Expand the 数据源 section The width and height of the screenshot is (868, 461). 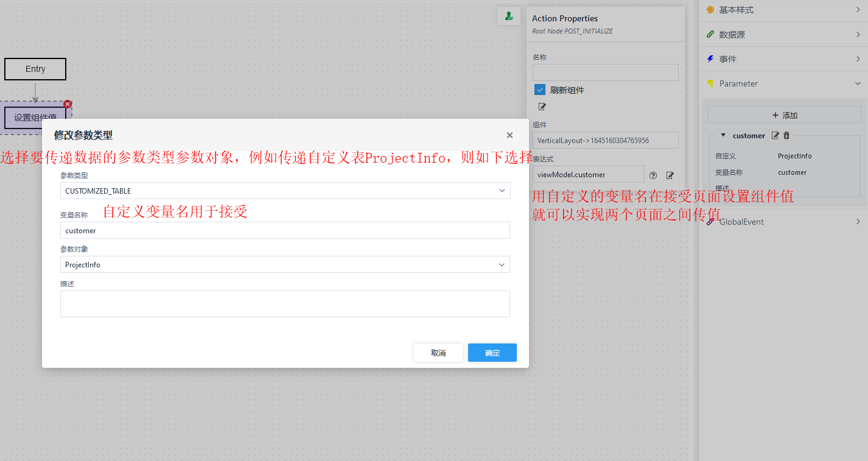858,35
